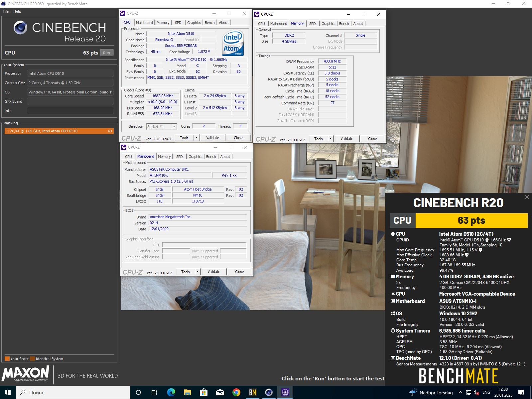Screen dimensions: 532x399
Task: Click the yellow 63 pts score bar
Action: 471,220
